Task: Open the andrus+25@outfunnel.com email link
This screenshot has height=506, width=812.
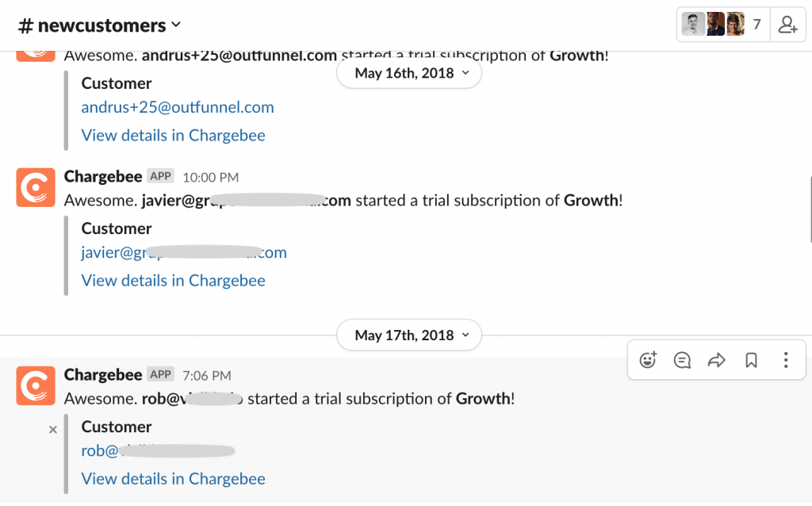Action: pos(178,107)
